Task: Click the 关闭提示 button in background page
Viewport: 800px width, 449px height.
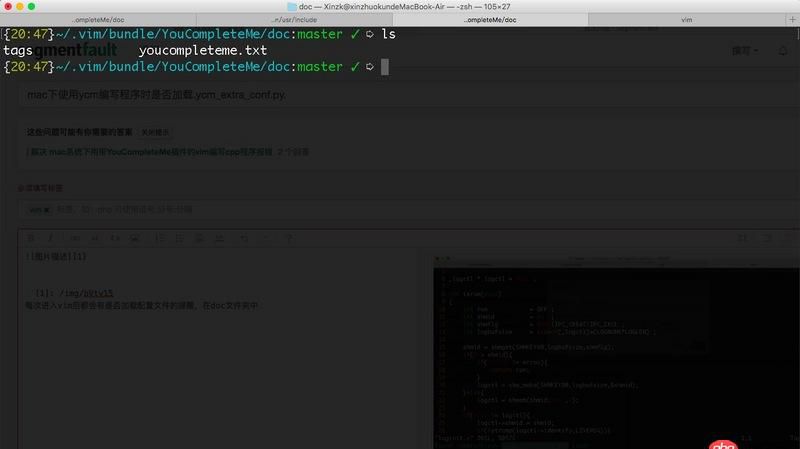Action: click(155, 132)
